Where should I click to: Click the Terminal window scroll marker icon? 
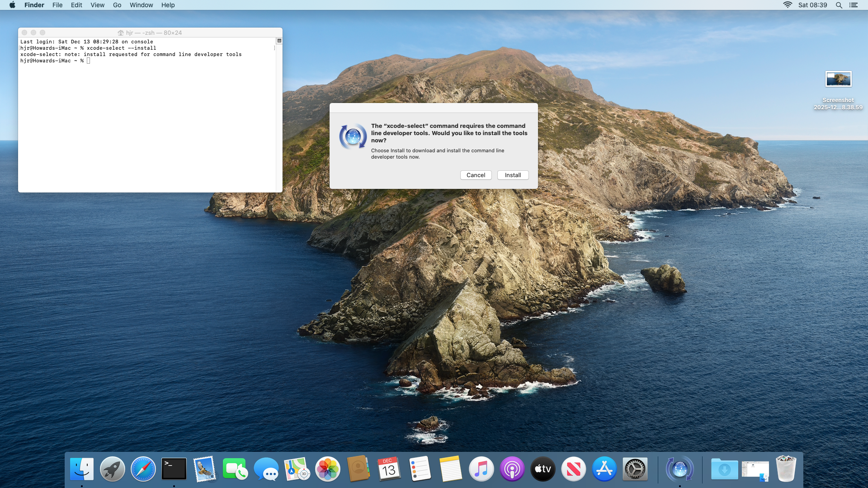pos(279,41)
